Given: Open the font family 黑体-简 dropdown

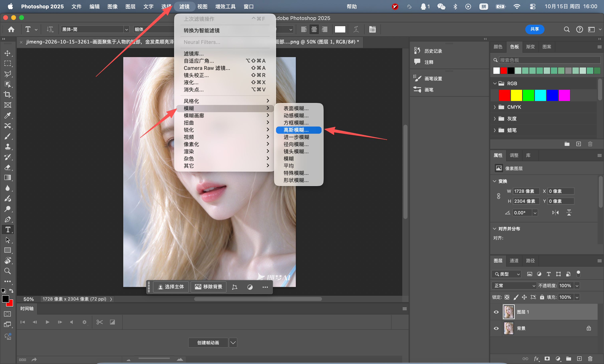Looking at the screenshot, I should click(126, 29).
